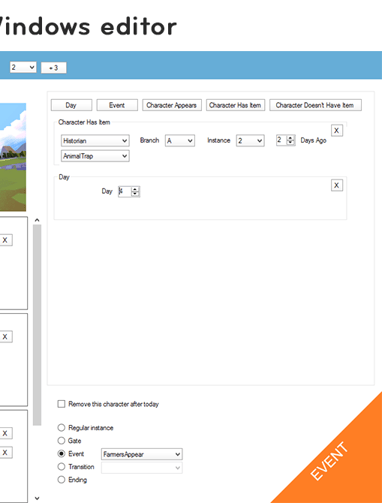Click the Days Ago number field
This screenshot has width=382, height=503.
(x=281, y=140)
